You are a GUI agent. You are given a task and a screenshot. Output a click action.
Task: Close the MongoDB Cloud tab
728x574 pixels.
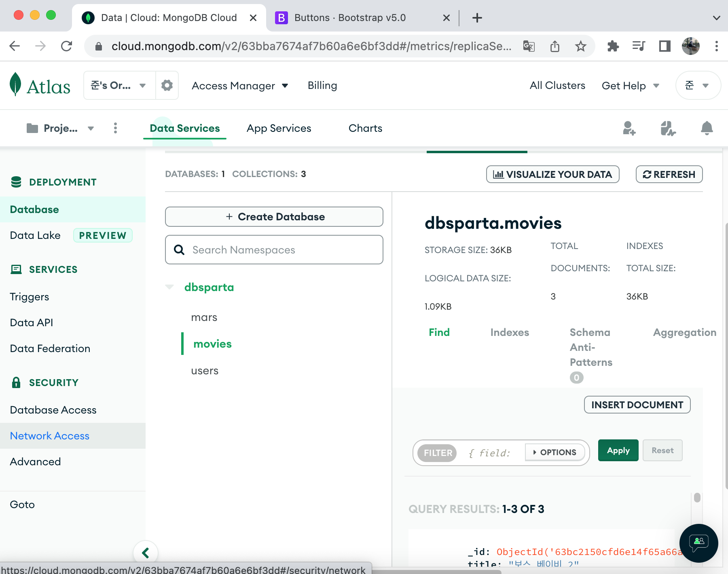point(253,18)
